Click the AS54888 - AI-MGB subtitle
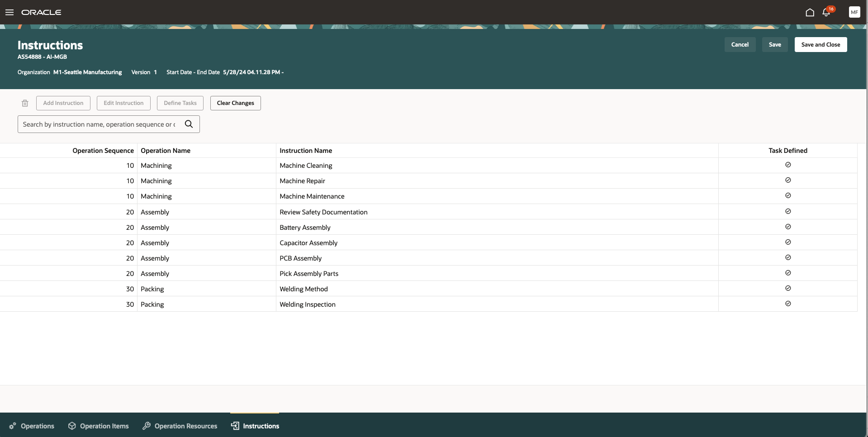 point(42,57)
